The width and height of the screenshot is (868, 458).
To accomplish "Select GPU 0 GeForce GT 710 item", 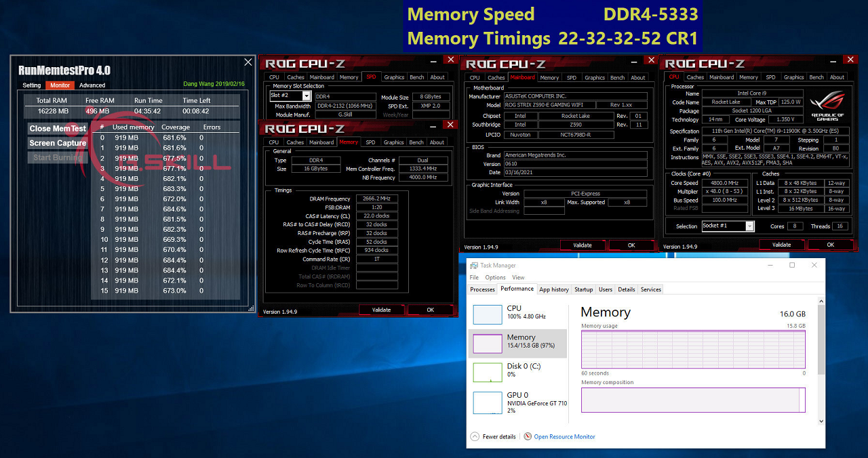I will pyautogui.click(x=517, y=402).
